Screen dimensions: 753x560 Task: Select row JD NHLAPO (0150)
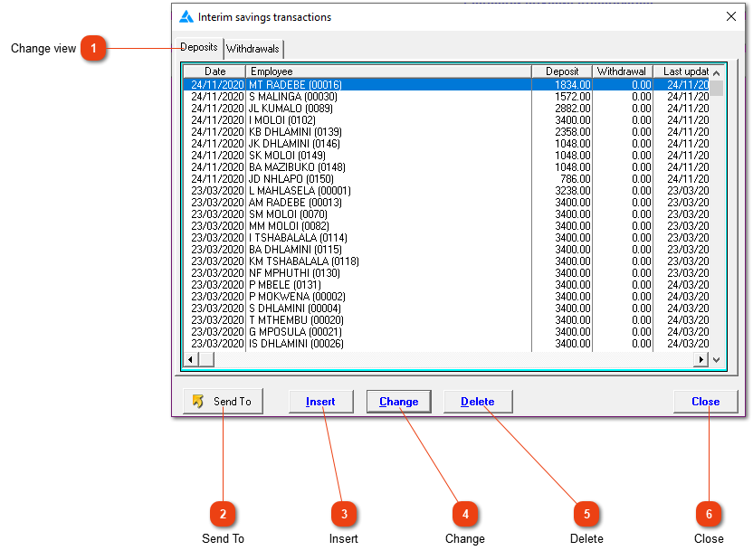click(446, 179)
